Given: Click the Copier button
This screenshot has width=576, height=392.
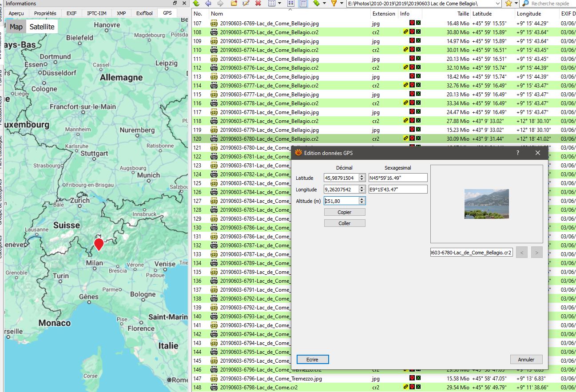Looking at the screenshot, I should (345, 212).
